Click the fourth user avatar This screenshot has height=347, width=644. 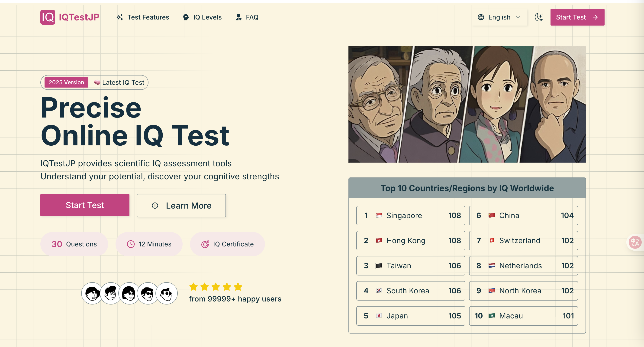pyautogui.click(x=148, y=293)
